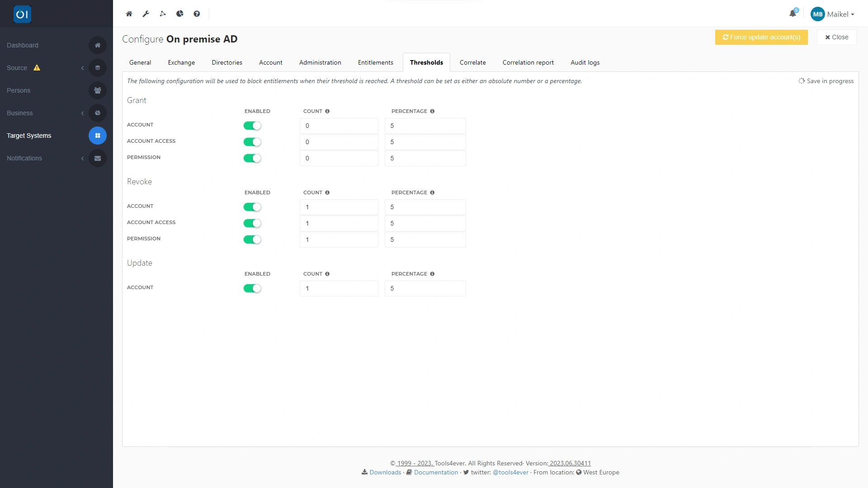Open the Directories tab
Image resolution: width=868 pixels, height=488 pixels.
coord(227,62)
